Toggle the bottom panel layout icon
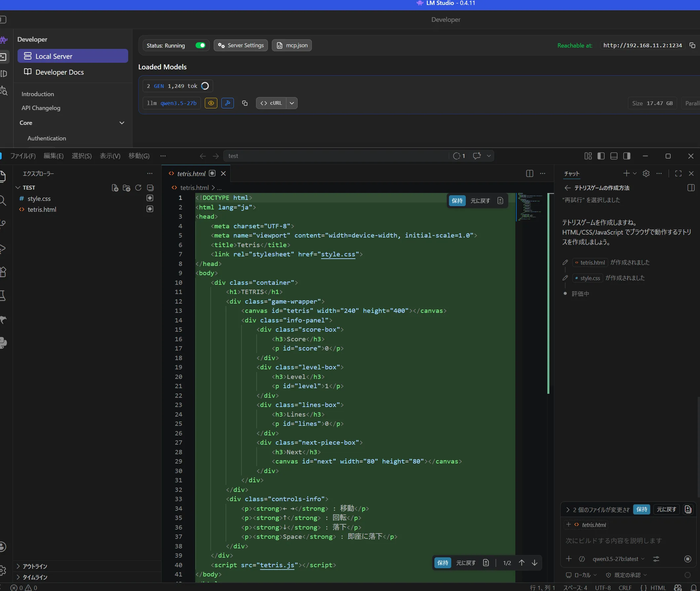The image size is (700, 591). pyautogui.click(x=614, y=156)
